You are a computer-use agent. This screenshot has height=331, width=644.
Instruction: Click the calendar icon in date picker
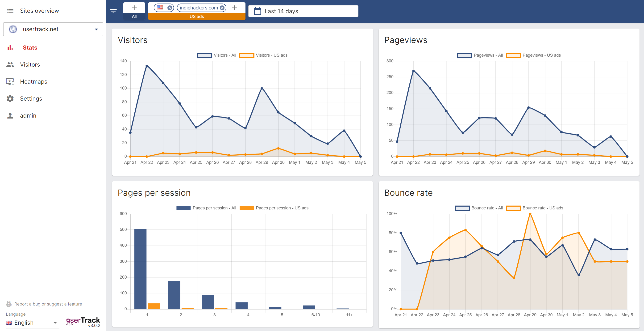(258, 11)
